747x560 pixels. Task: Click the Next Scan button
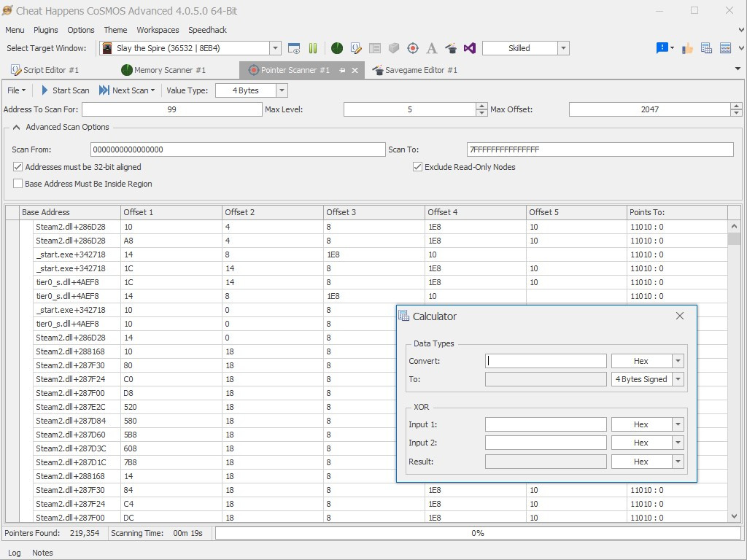pyautogui.click(x=124, y=90)
